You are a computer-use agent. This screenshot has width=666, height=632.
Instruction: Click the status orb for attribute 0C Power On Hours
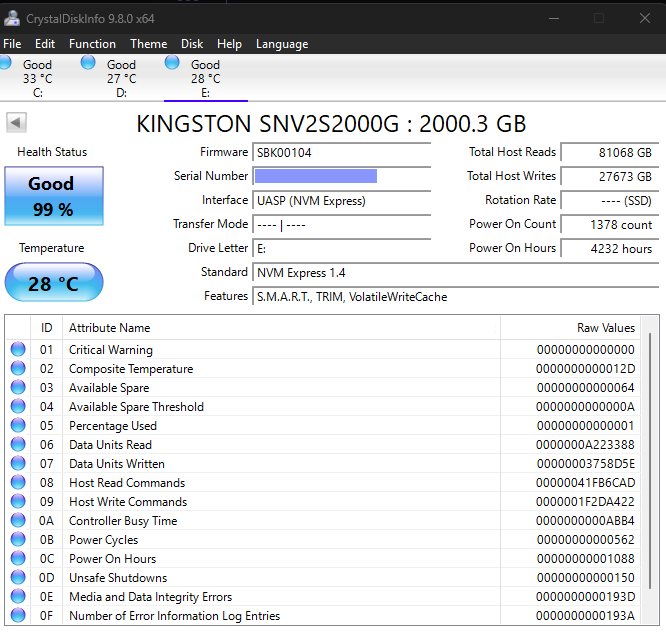[x=18, y=559]
